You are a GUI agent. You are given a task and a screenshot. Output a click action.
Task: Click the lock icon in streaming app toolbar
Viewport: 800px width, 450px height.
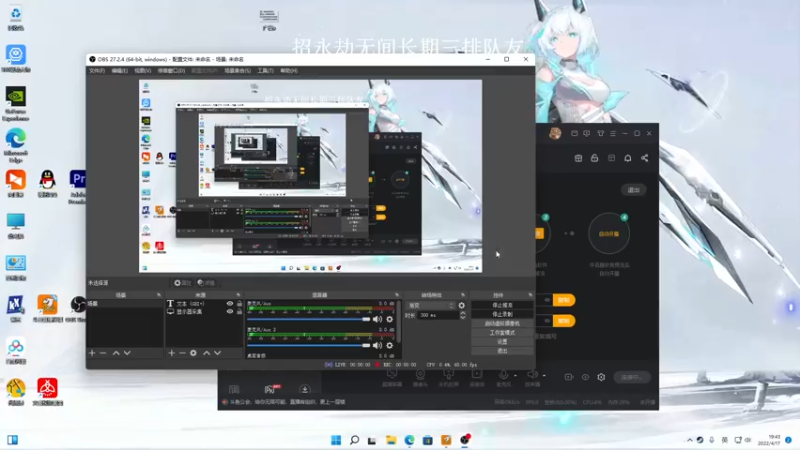[594, 158]
